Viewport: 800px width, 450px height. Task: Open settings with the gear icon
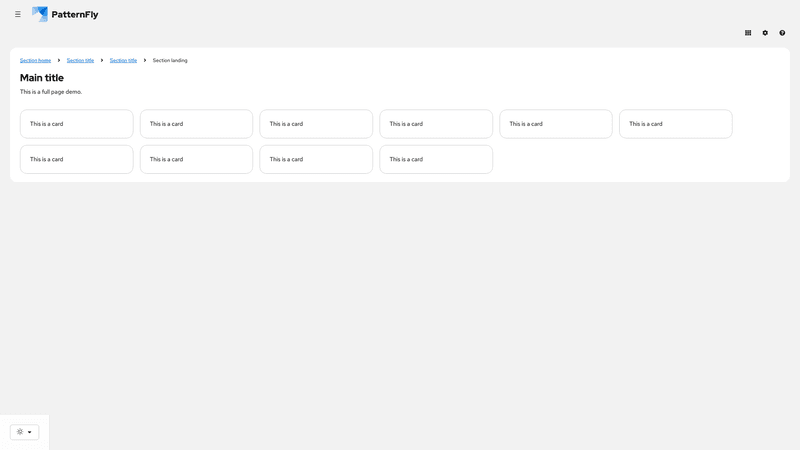tap(765, 33)
